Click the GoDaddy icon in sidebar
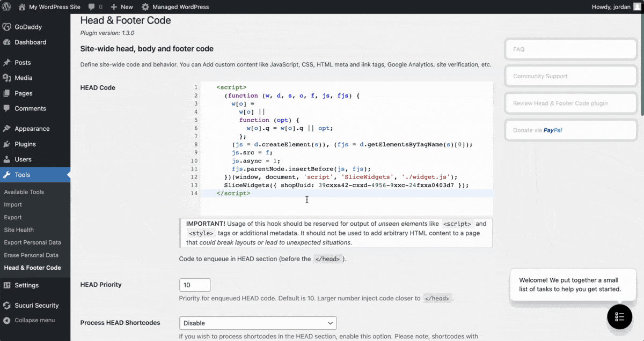This screenshot has width=644, height=341. [7, 27]
